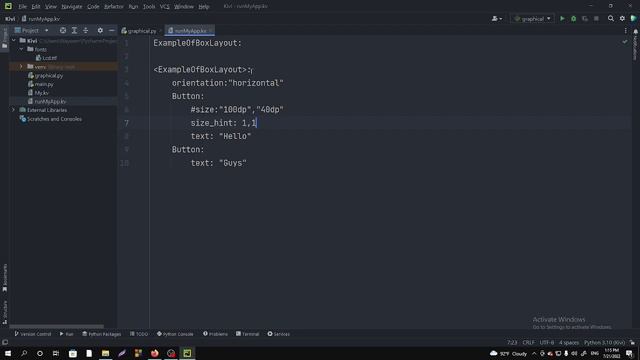The width and height of the screenshot is (640, 360).
Task: Stop the running process icon
Action: pos(596,19)
